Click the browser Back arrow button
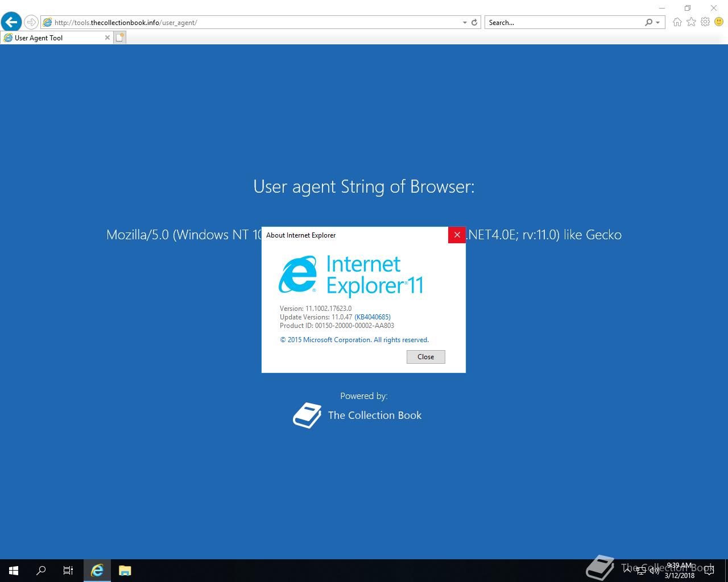Image resolution: width=728 pixels, height=582 pixels. click(11, 22)
